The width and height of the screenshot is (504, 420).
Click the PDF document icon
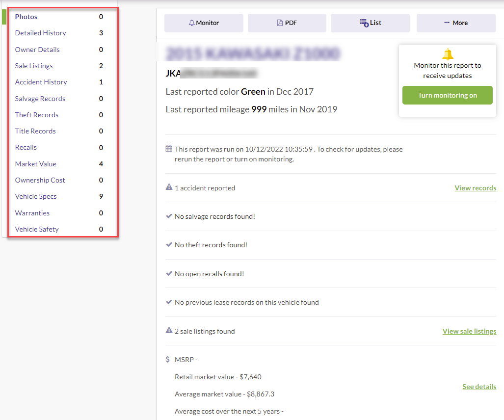pyautogui.click(x=280, y=23)
